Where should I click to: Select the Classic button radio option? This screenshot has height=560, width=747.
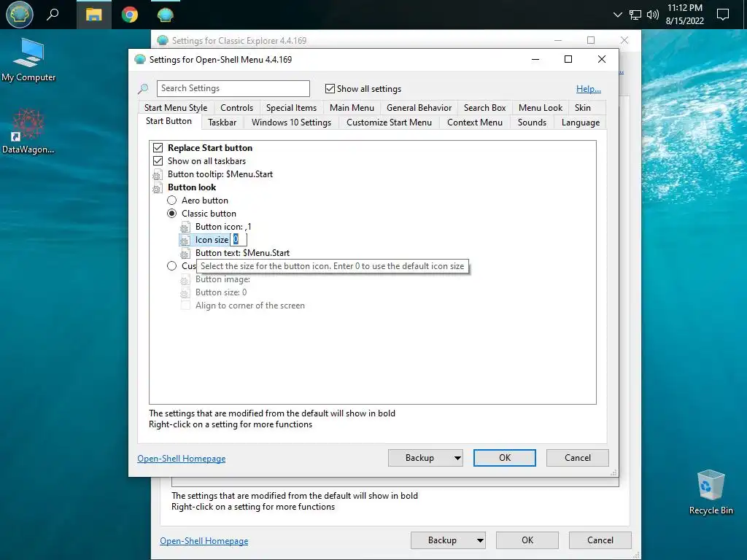click(171, 214)
